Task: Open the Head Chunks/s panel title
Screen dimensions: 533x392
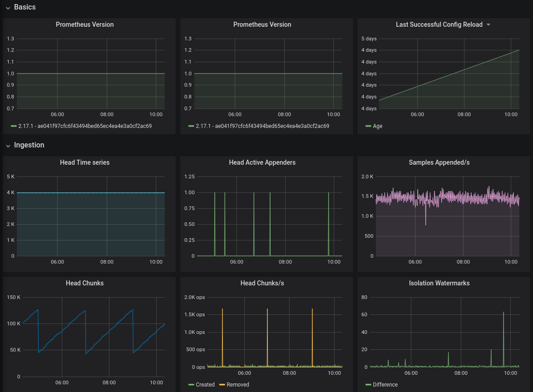Action: tap(262, 283)
